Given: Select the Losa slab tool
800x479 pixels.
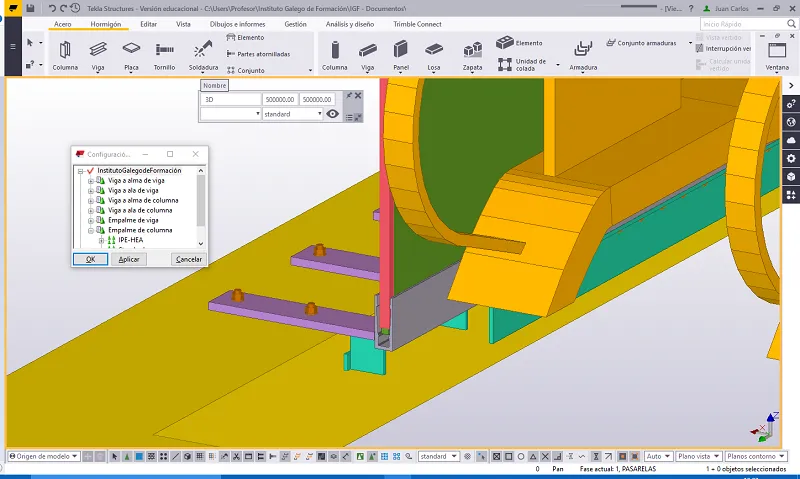Looking at the screenshot, I should click(x=434, y=56).
